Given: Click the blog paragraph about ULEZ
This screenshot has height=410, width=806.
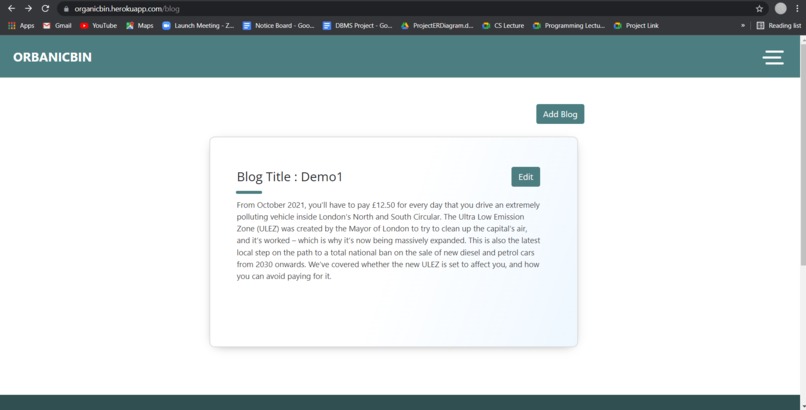Looking at the screenshot, I should click(388, 240).
